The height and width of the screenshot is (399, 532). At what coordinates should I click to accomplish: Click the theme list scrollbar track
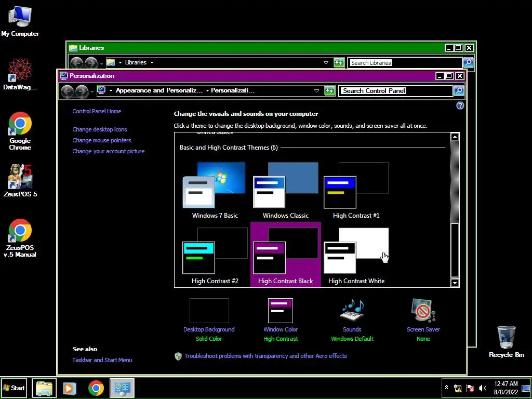pos(455,181)
